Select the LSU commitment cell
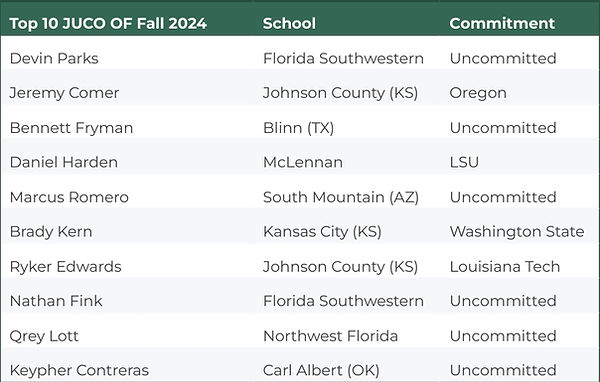This screenshot has height=382, width=600. point(464,162)
